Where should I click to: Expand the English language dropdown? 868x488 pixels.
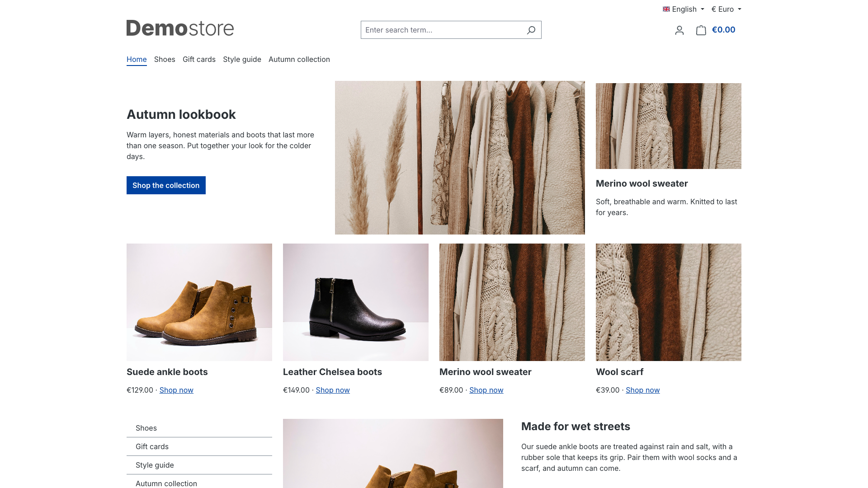point(684,9)
